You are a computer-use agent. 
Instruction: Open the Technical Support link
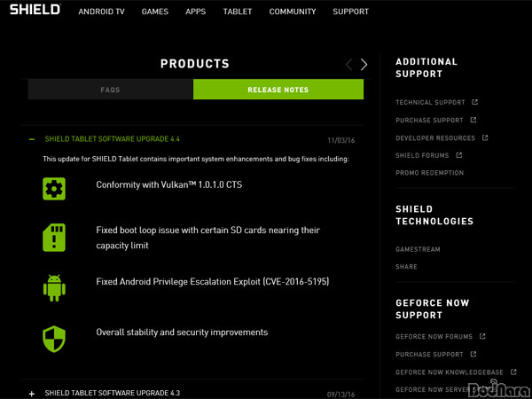(430, 103)
